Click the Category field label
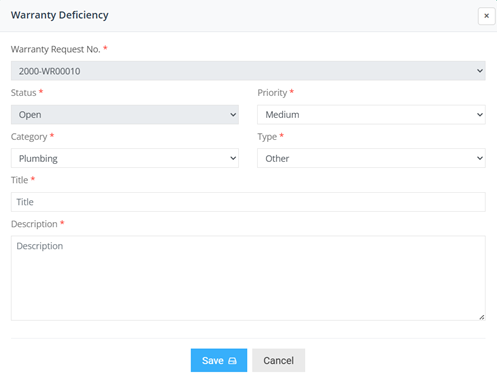The height and width of the screenshot is (390, 497). coord(29,137)
